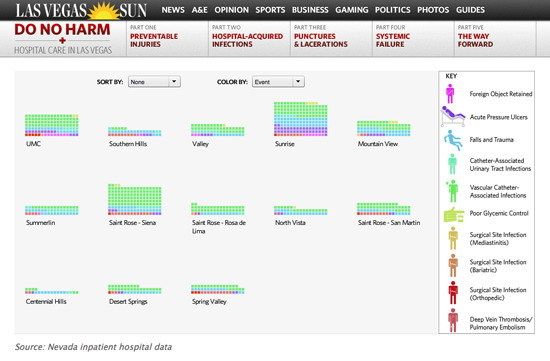Select the Vascular Catheter-Associated Infections green figure
This screenshot has height=361, width=550.
452,191
